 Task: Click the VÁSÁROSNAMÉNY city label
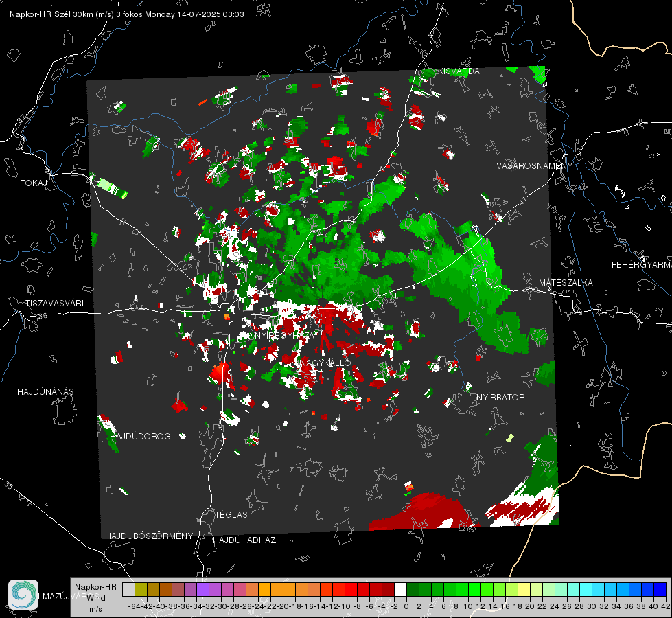pos(535,166)
